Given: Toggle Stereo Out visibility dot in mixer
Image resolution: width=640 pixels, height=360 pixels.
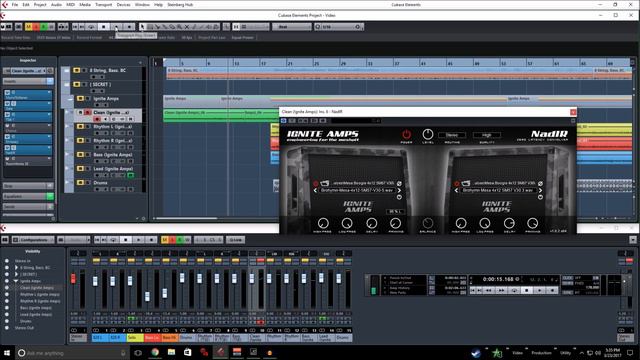Looking at the screenshot, I should [x=7, y=328].
